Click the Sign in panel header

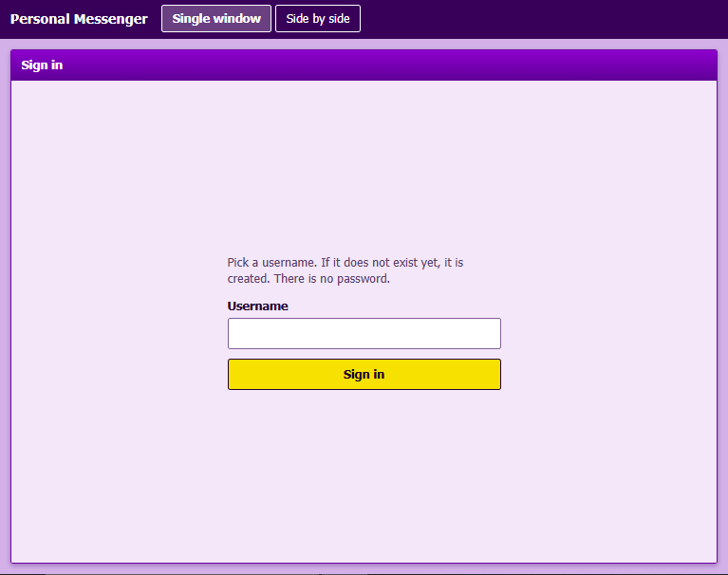[364, 65]
